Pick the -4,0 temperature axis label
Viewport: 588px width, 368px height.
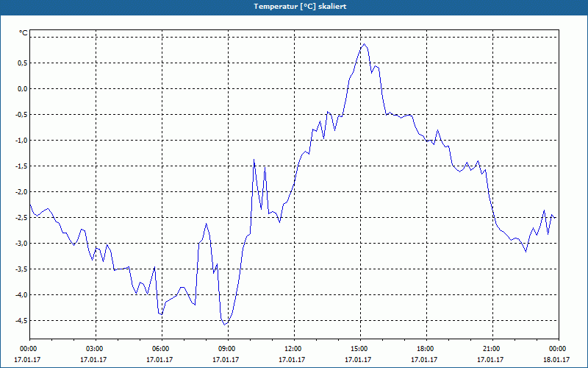[x=21, y=295]
